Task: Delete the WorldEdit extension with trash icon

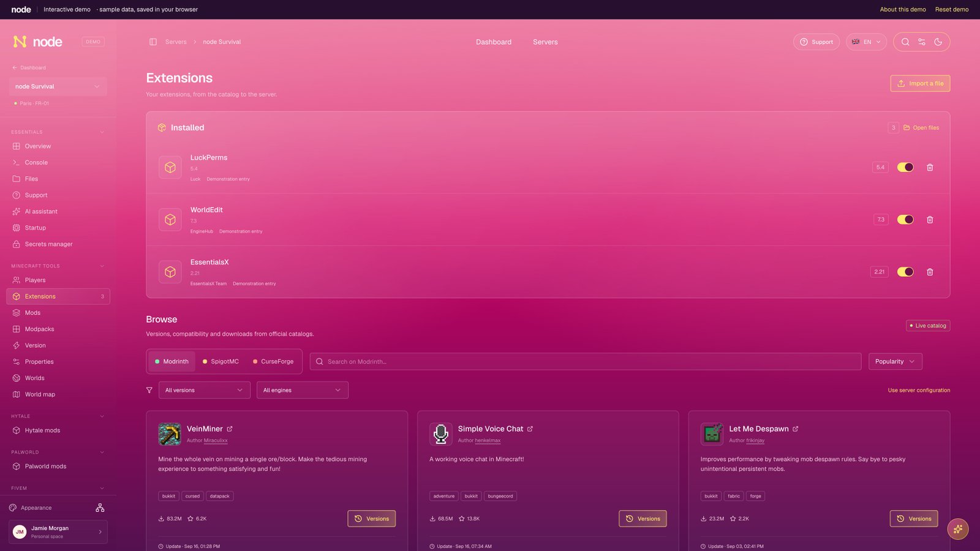Action: pyautogui.click(x=930, y=220)
